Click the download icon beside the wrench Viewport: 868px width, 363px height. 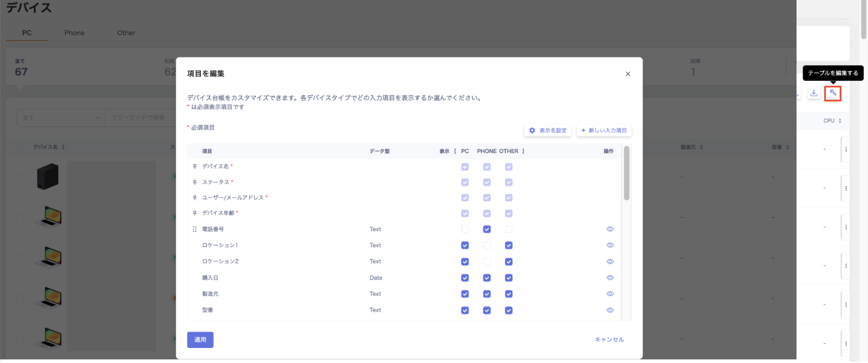point(814,93)
